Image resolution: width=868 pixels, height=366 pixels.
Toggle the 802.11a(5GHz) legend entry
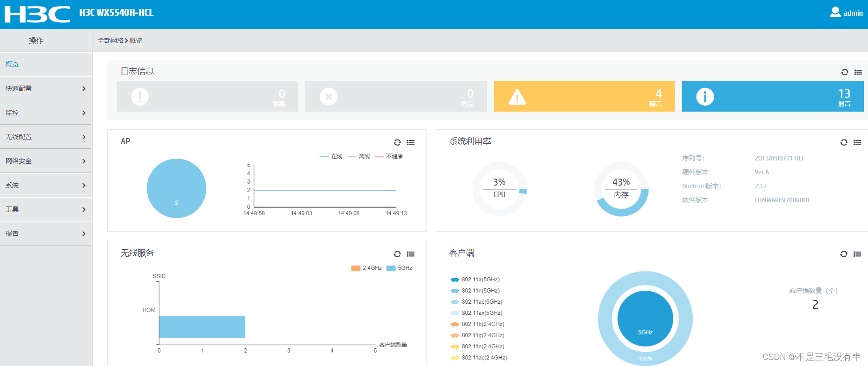tap(475, 279)
